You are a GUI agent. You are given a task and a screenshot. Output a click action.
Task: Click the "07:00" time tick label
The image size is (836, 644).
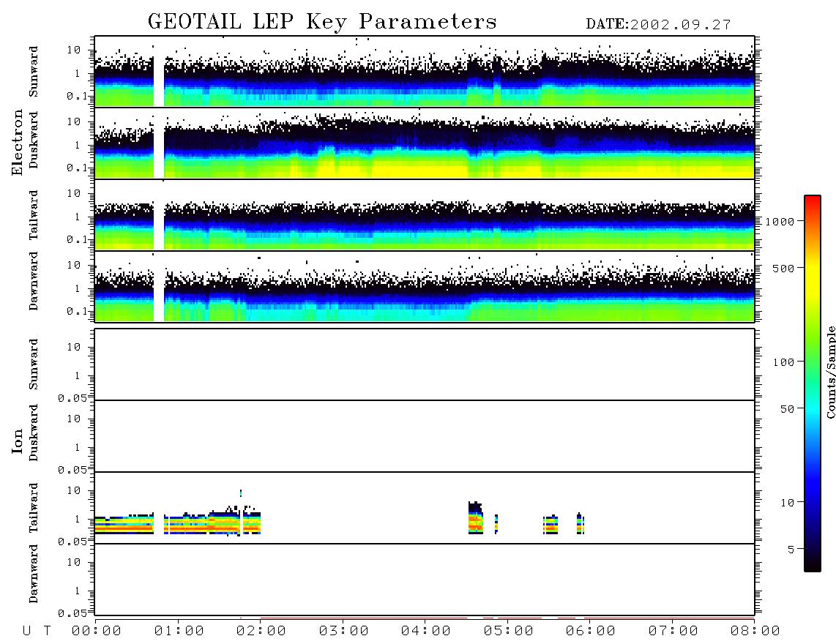point(673,632)
